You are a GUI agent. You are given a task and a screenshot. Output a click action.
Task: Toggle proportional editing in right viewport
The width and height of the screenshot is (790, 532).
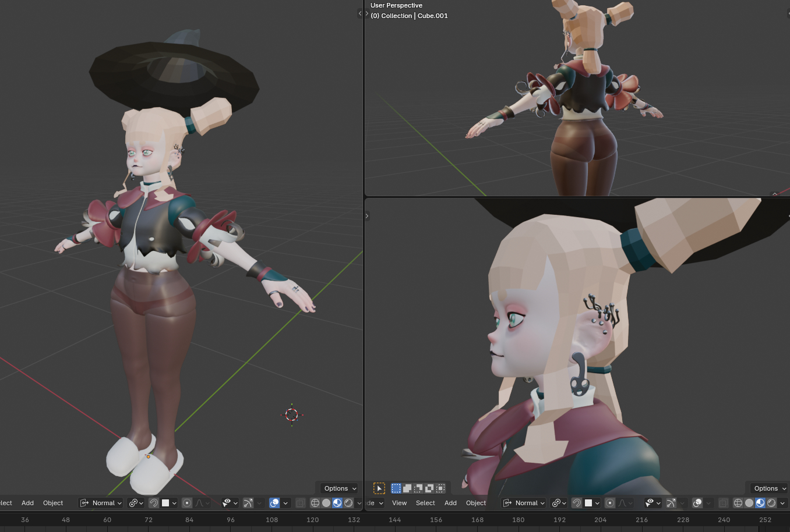pos(610,503)
